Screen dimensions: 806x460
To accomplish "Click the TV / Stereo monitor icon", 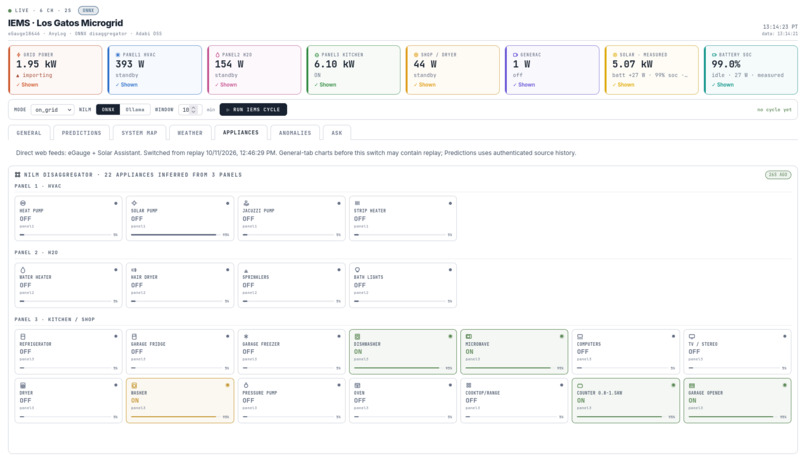I will (x=691, y=336).
